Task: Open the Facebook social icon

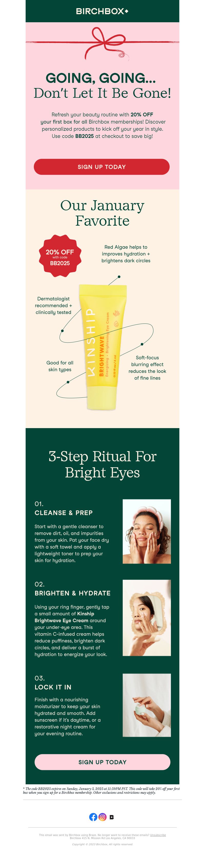Action: pyautogui.click(x=93, y=817)
